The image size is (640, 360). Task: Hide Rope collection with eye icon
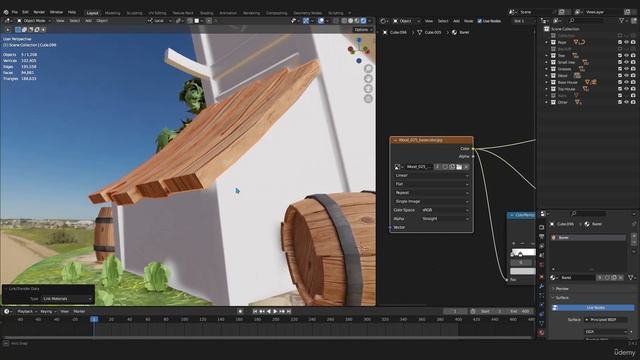(x=627, y=42)
